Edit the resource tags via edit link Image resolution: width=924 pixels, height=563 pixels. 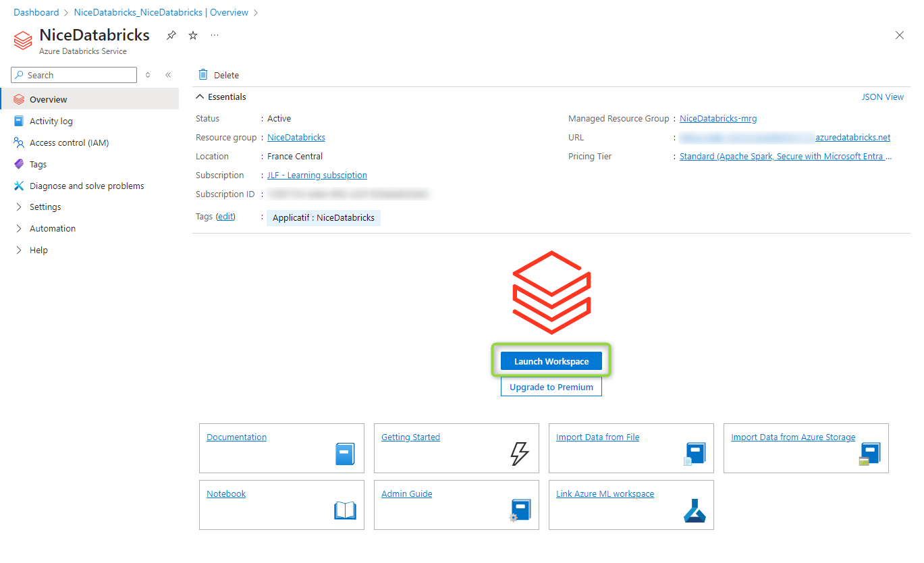point(225,217)
